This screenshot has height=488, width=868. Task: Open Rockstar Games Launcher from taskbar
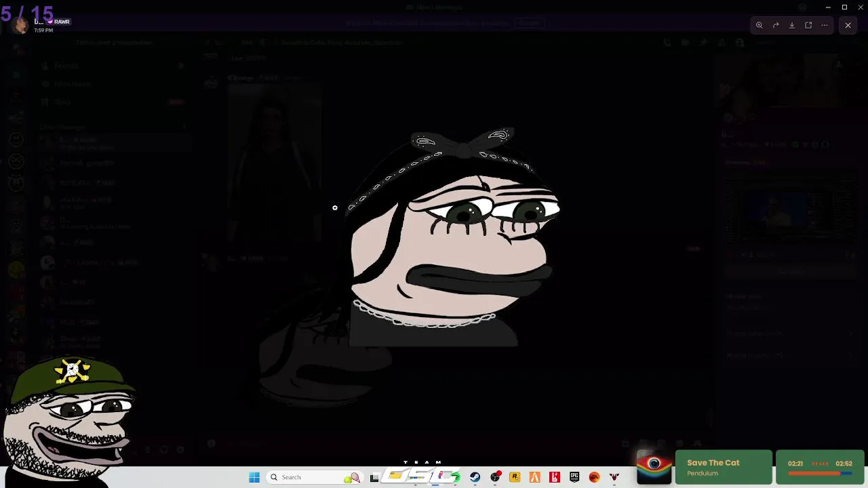click(x=515, y=477)
